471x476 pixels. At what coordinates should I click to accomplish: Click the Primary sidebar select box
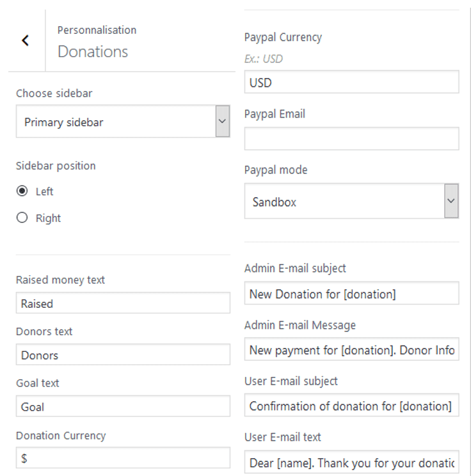pos(123,121)
